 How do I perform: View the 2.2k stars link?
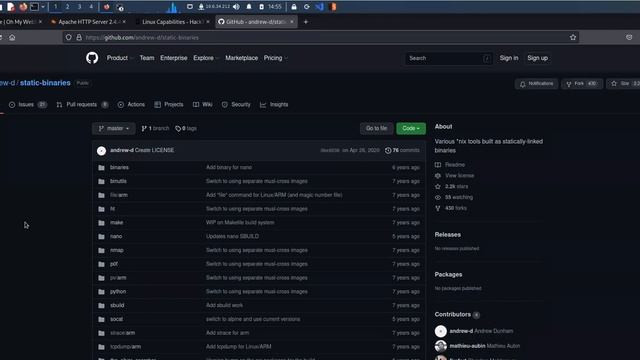pos(451,187)
